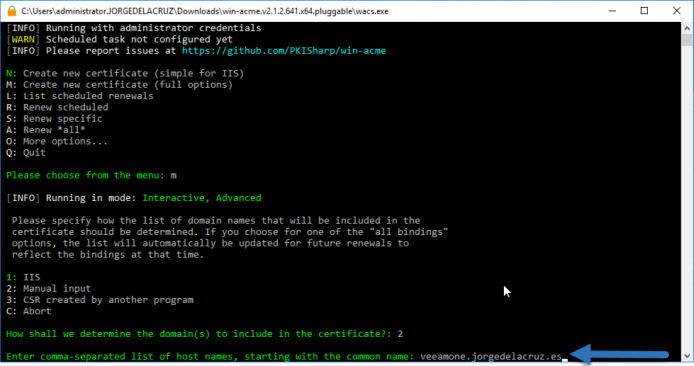Click the console vertical scrollbar thumb
Screen dimensions: 694x366
[x=687, y=40]
